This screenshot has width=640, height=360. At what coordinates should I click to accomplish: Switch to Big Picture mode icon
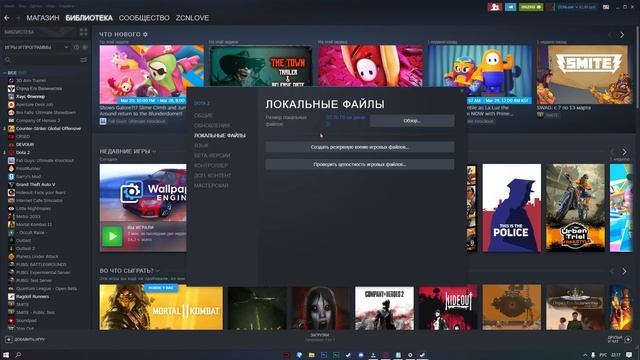[x=606, y=7]
